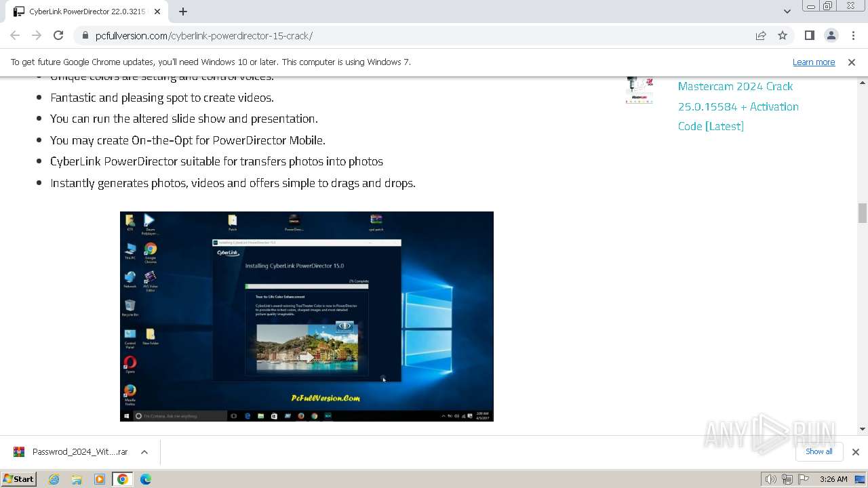Select the CyberLink PowerDirector tab
Image resolution: width=868 pixels, height=488 pixels.
coord(87,12)
